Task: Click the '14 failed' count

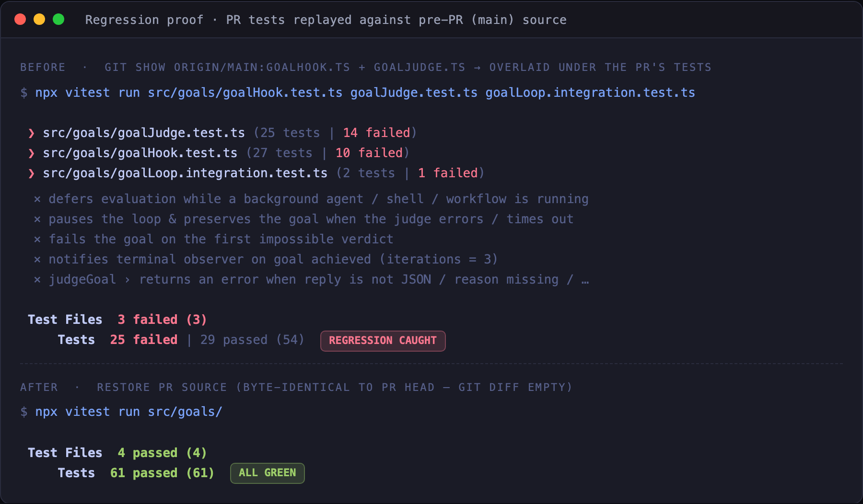Action: [376, 133]
